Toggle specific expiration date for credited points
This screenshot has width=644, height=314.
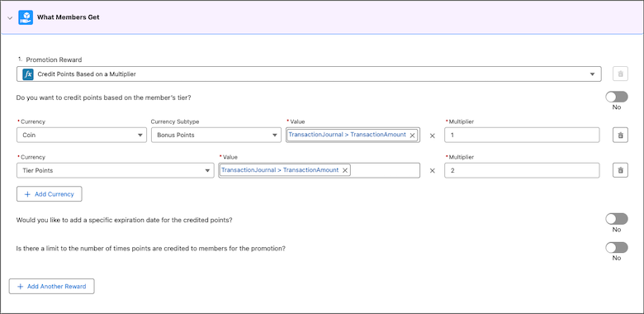(x=617, y=219)
